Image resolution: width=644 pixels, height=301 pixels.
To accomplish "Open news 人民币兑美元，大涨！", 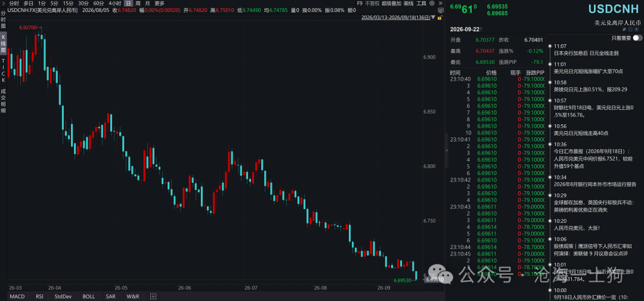I will (x=577, y=228).
